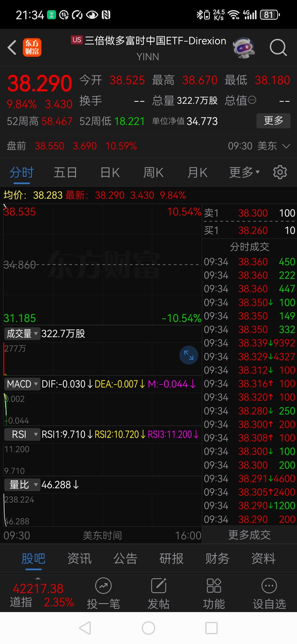Tap the 最高 38.670 value
The width and height of the screenshot is (297, 644).
point(200,80)
